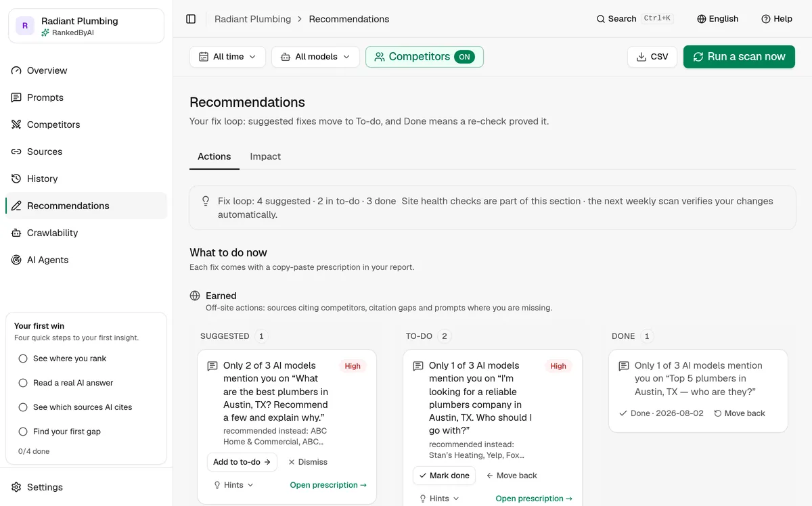Toggle the sidebar panel icon

(191, 19)
